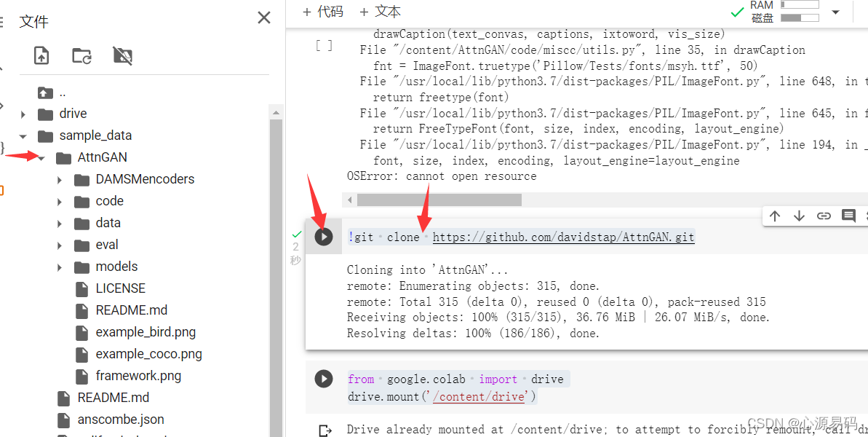Run the git clone cell
This screenshot has height=437, width=868.
point(323,237)
